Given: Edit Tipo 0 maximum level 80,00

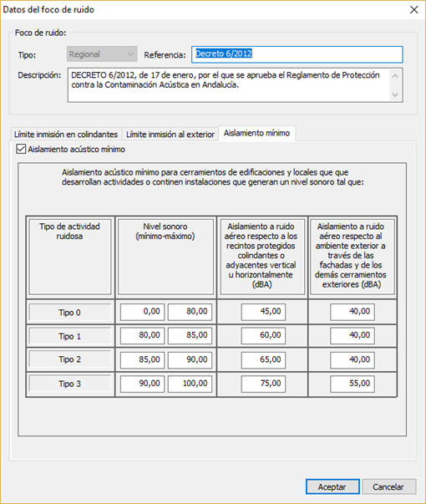Looking at the screenshot, I should tap(190, 312).
